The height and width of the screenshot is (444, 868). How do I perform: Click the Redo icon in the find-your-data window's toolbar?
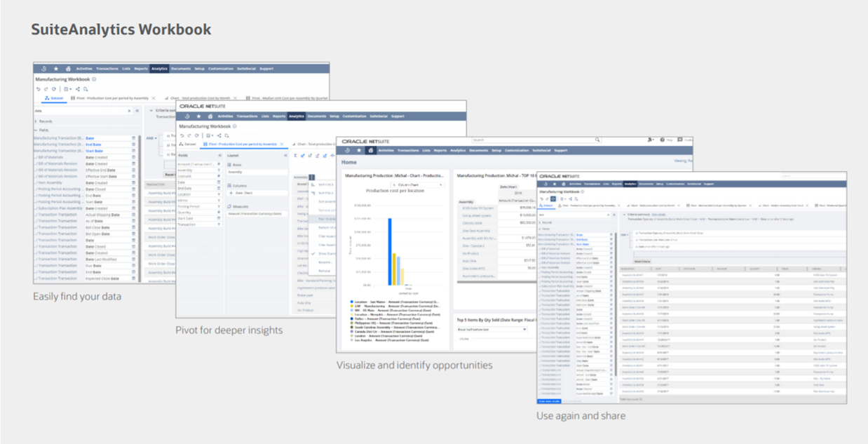click(46, 89)
